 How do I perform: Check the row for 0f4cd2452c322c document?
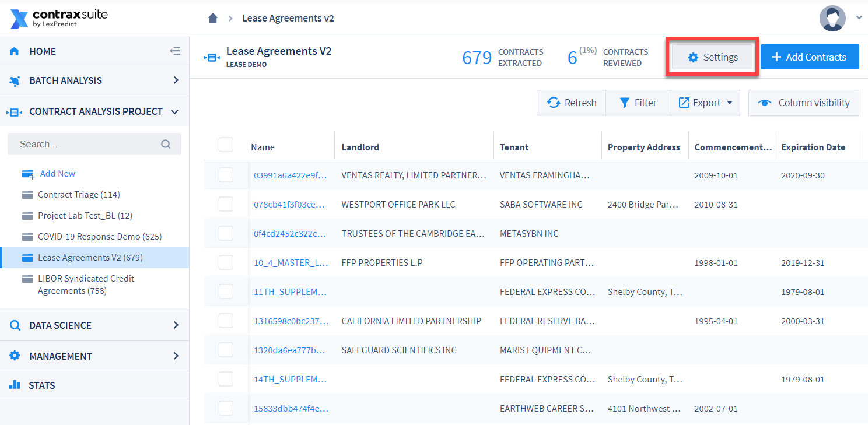[x=226, y=233]
